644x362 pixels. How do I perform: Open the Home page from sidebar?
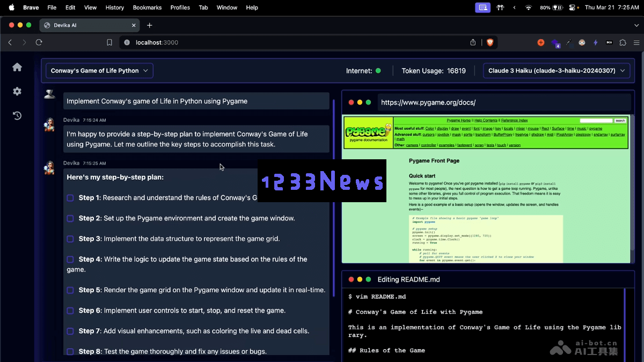(x=17, y=67)
